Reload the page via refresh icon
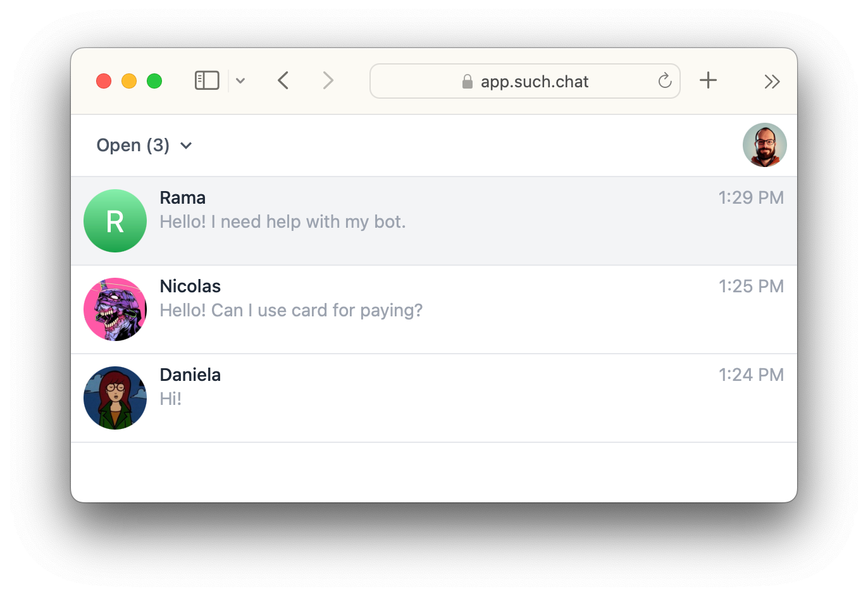The width and height of the screenshot is (868, 596). pos(664,81)
